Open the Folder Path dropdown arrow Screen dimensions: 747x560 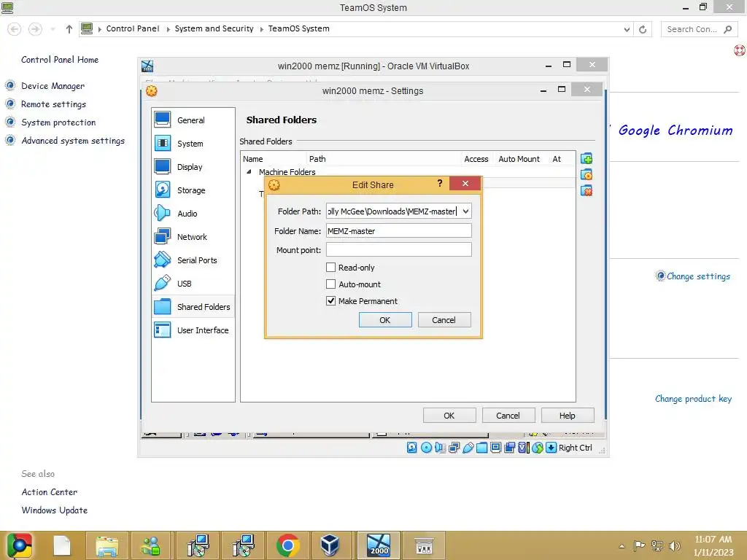[465, 211]
